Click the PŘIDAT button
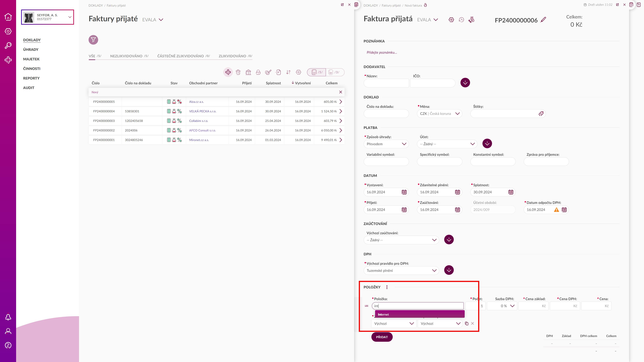Viewport: 644px width, 362px height. pyautogui.click(x=382, y=337)
